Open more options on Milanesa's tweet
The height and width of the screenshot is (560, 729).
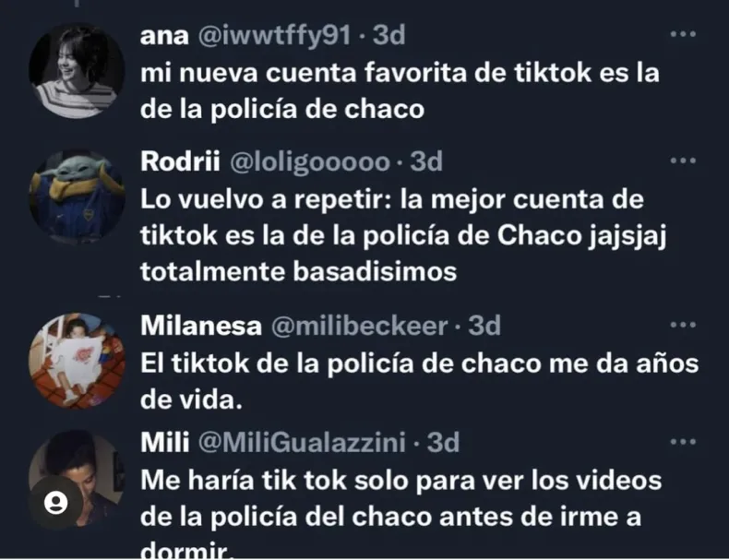point(683,325)
